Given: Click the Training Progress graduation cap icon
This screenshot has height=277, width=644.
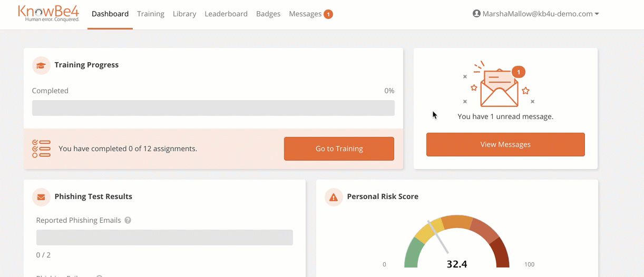Looking at the screenshot, I should pos(41,65).
